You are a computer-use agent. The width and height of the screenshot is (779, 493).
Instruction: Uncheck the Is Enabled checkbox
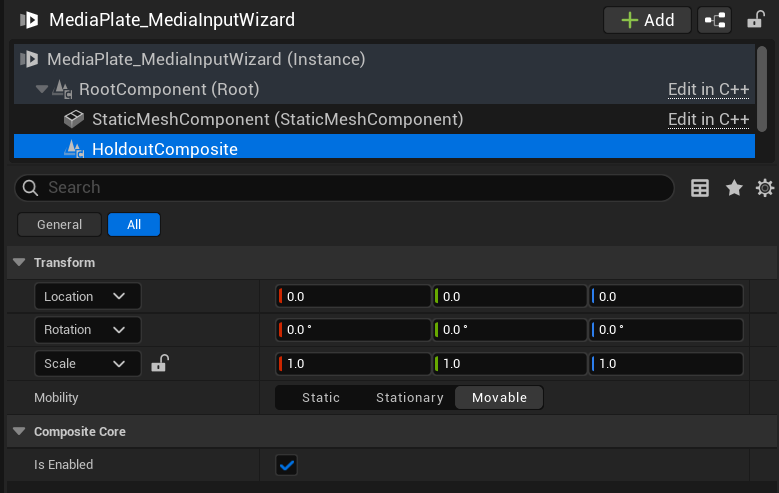coord(287,465)
